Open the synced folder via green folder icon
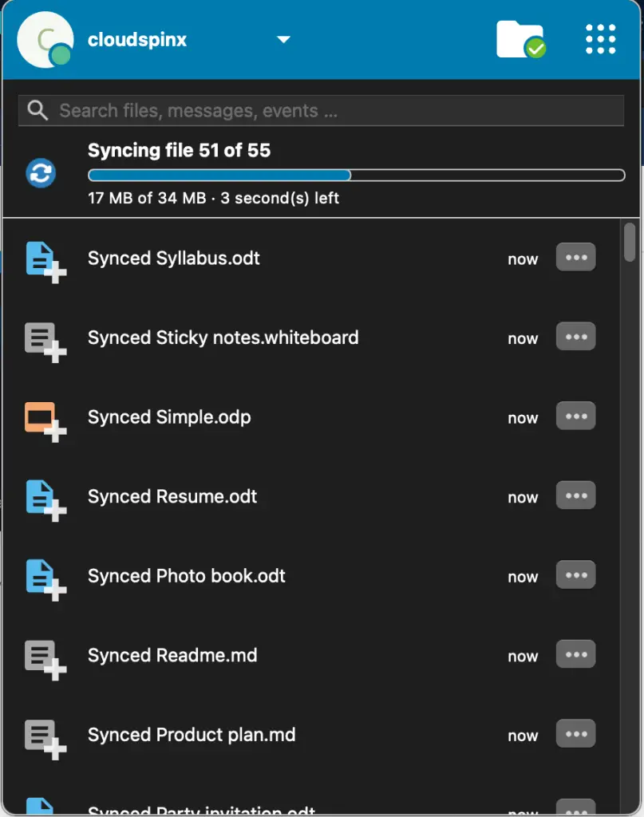Image resolution: width=644 pixels, height=817 pixels. (520, 38)
